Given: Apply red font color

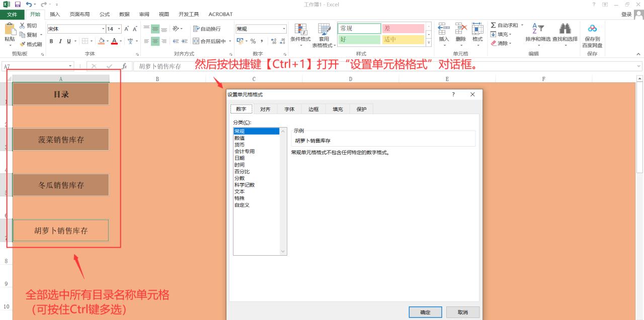Looking at the screenshot, I should (x=114, y=41).
